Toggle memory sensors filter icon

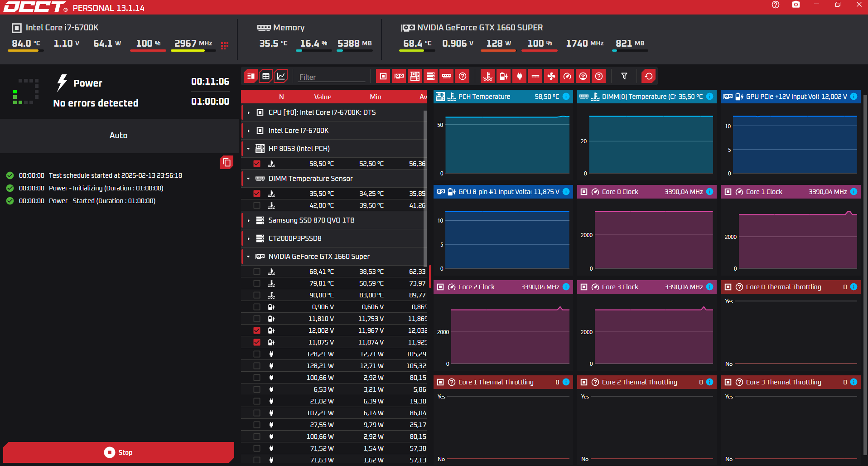447,76
